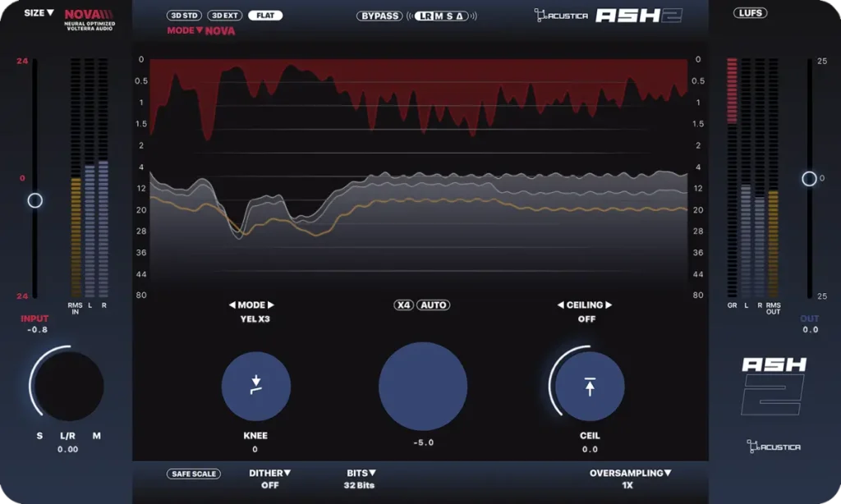Click the INPUT value -0.8
This screenshot has height=504, width=841.
37,330
